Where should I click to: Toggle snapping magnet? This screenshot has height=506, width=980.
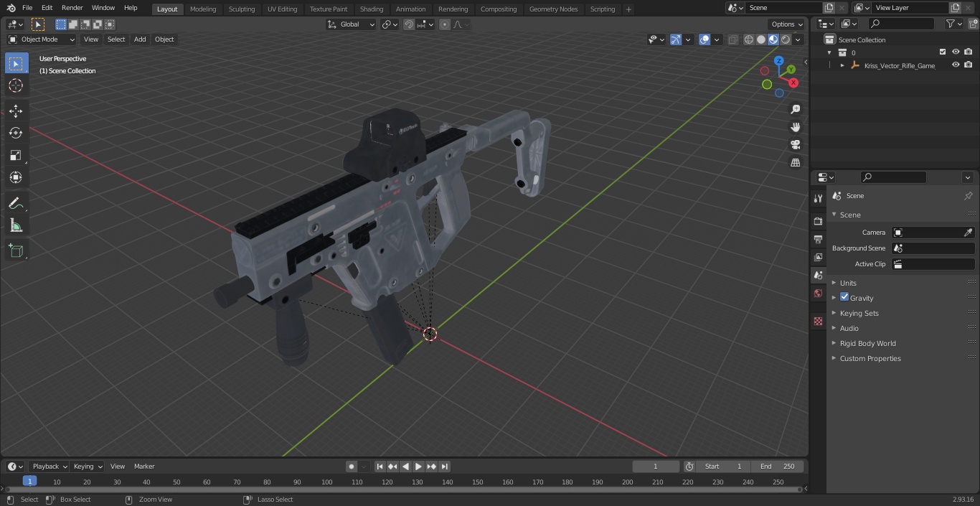coord(409,24)
